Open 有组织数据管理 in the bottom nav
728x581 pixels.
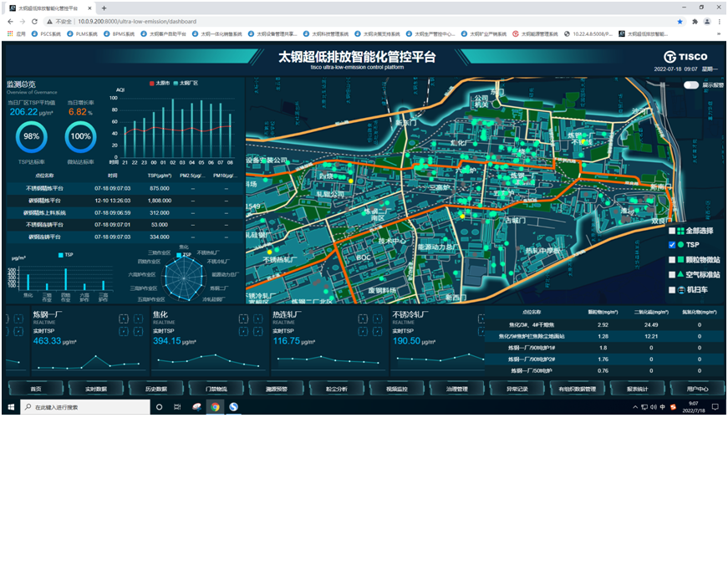(x=577, y=388)
